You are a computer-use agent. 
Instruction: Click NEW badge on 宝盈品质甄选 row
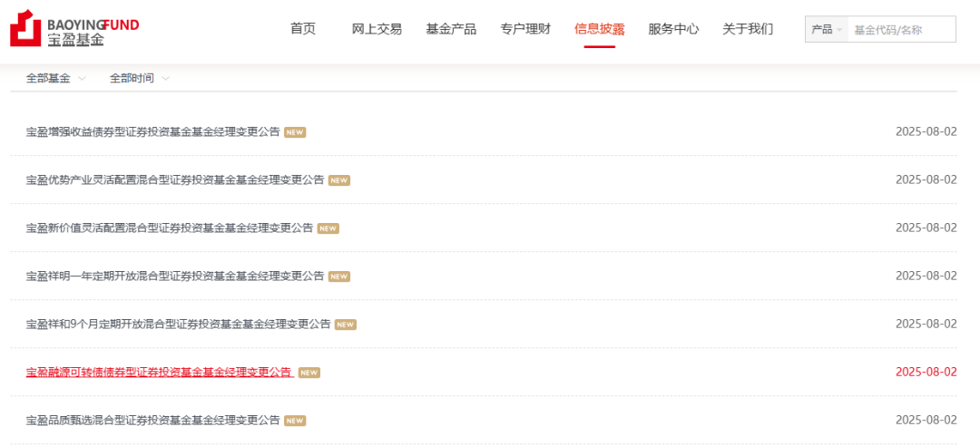click(295, 421)
